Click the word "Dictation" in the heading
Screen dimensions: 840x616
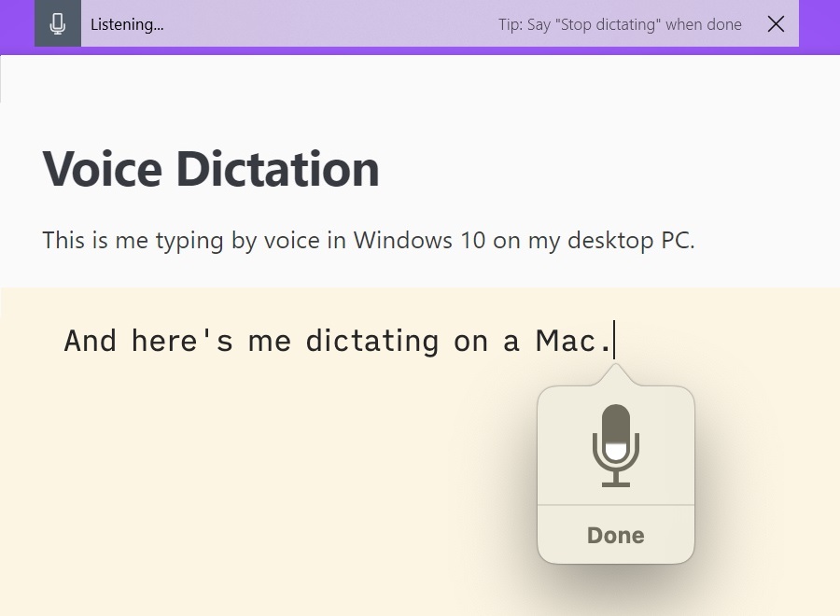[x=277, y=169]
